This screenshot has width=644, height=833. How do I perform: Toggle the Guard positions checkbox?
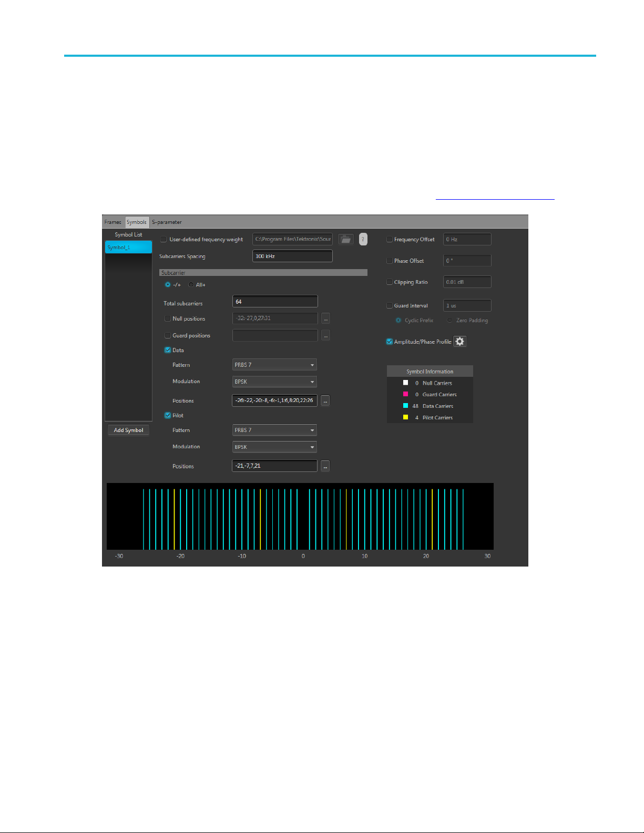click(x=168, y=335)
